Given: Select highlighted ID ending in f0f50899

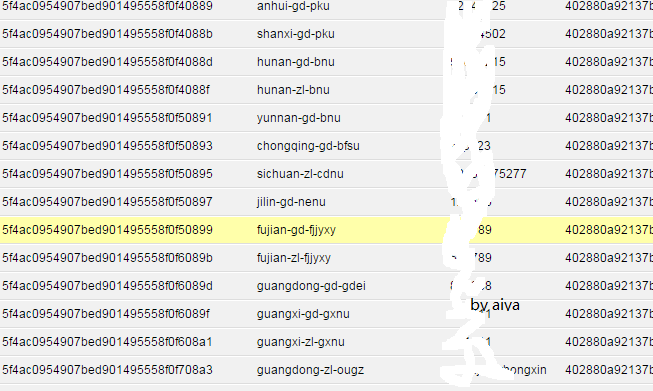Looking at the screenshot, I should pos(107,229).
